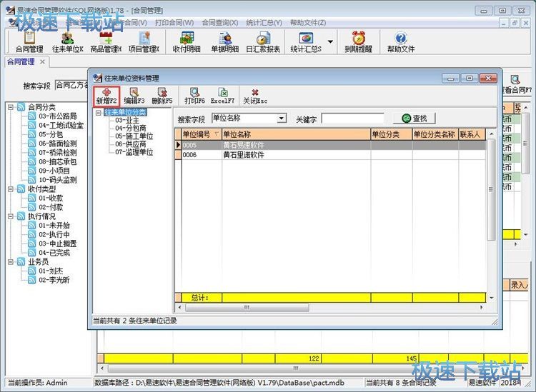Open 帮助文件 help icon
536x392 pixels.
coord(400,42)
